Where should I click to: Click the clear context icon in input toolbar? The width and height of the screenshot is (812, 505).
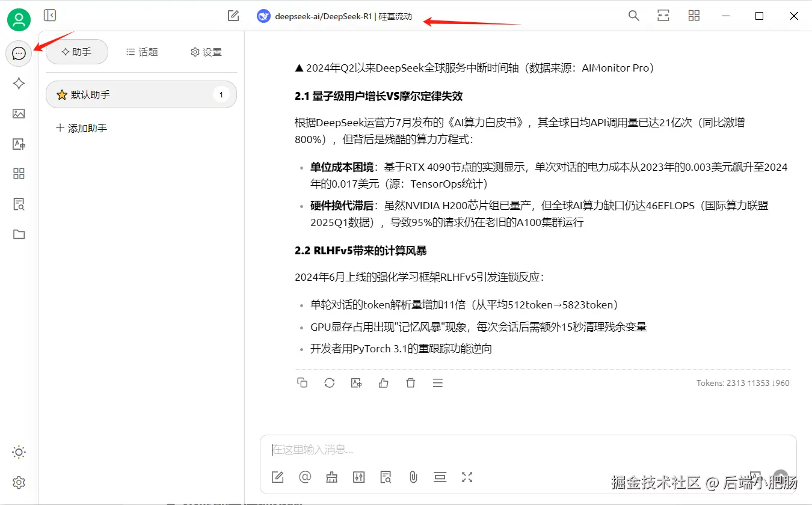(440, 477)
